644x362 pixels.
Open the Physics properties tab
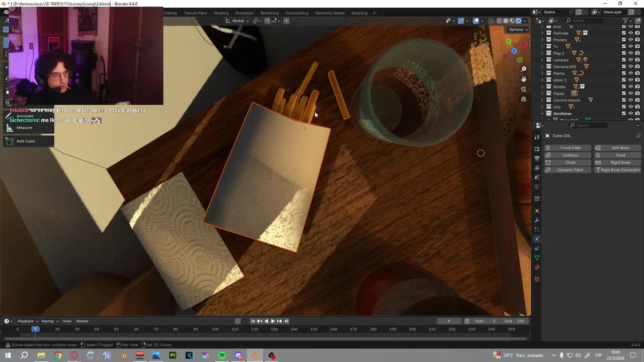point(537,239)
